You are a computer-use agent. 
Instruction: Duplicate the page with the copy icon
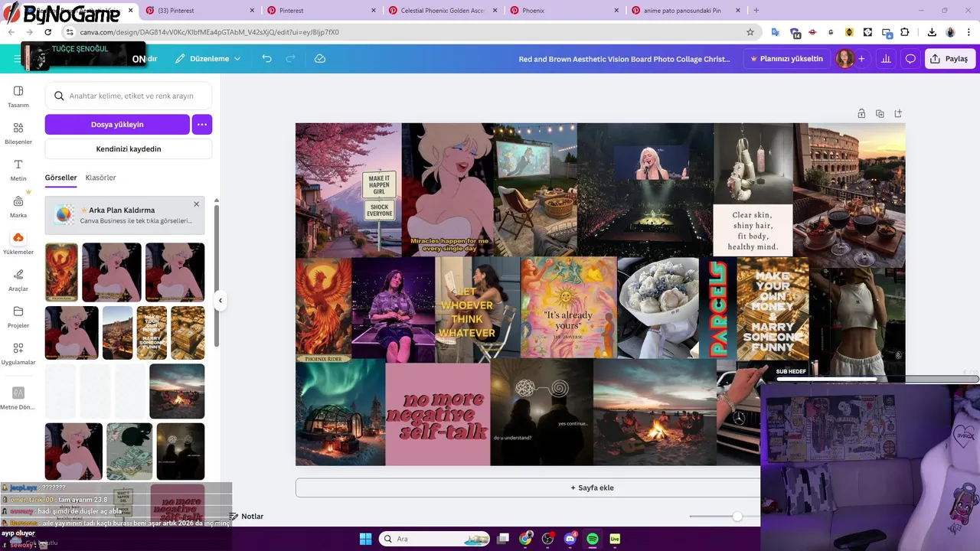tap(880, 113)
